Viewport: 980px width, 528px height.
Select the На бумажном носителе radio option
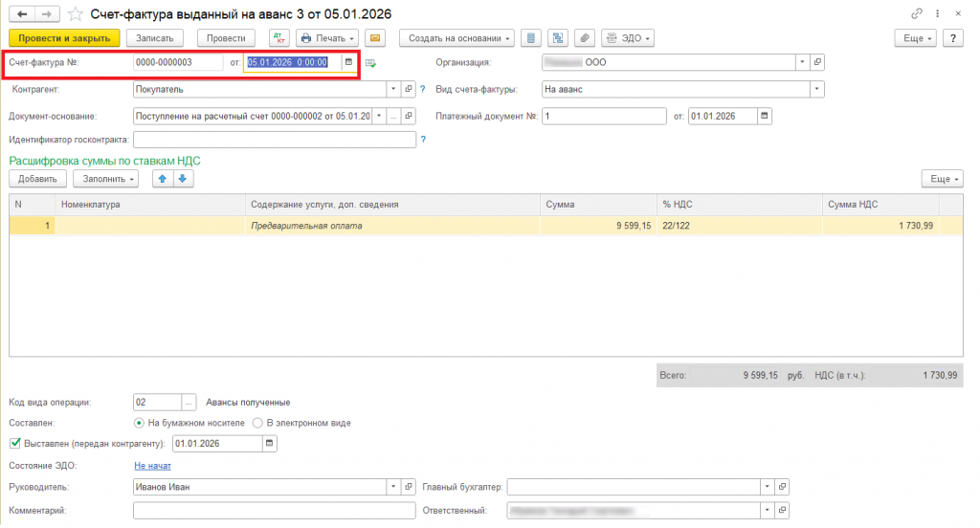pyautogui.click(x=139, y=423)
